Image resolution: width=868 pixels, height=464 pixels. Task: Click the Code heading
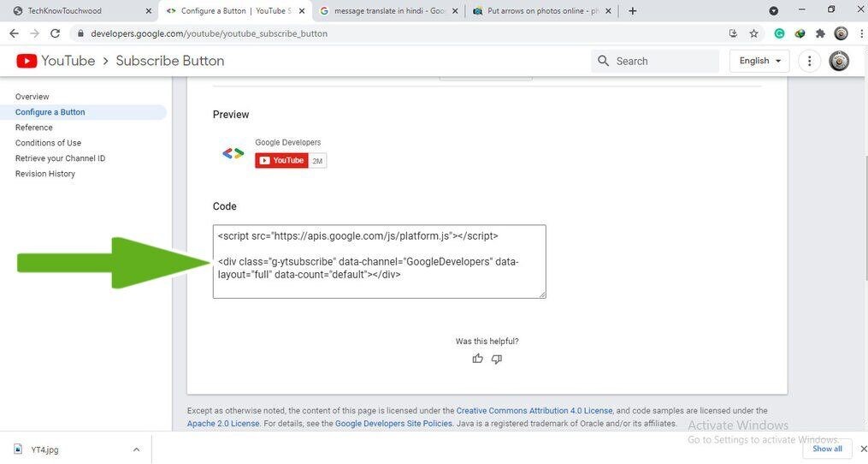224,206
